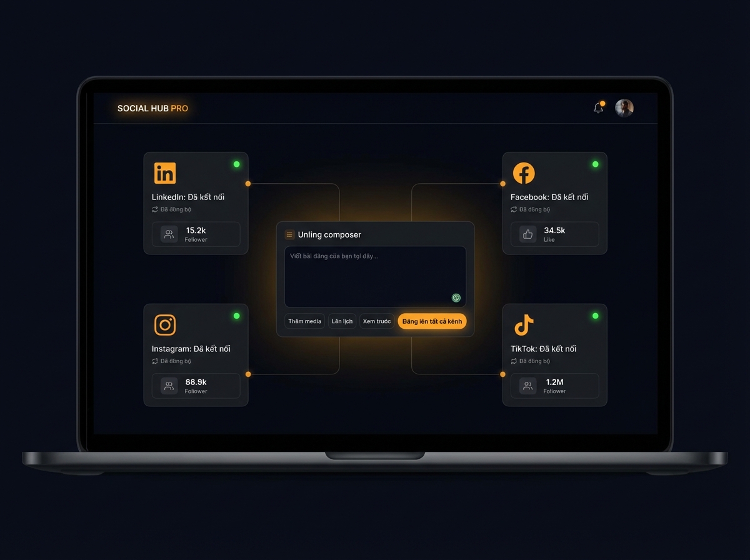The image size is (750, 560).
Task: Click the TikTok logo icon
Action: 524,325
